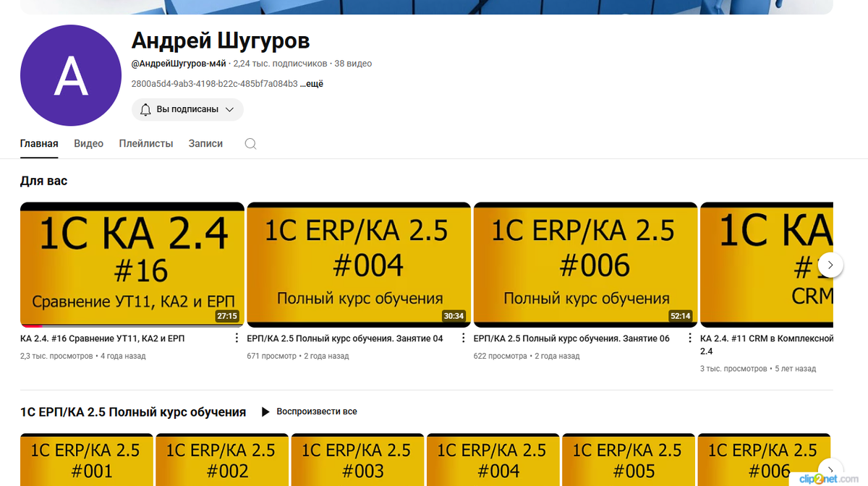Click '2,3 тыс. просмотров • 4 года назад' text
The width and height of the screenshot is (868, 486).
click(x=82, y=356)
